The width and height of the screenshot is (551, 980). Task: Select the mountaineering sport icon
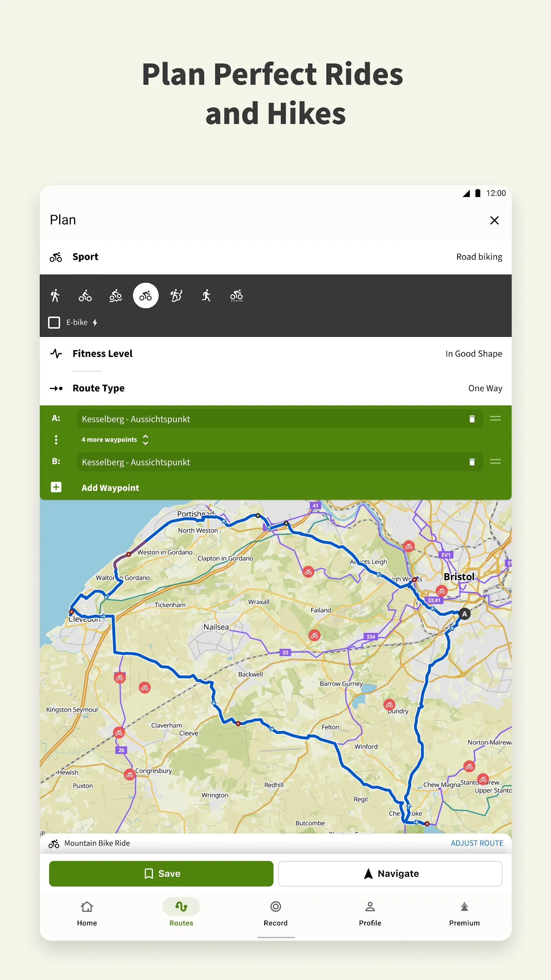click(176, 296)
